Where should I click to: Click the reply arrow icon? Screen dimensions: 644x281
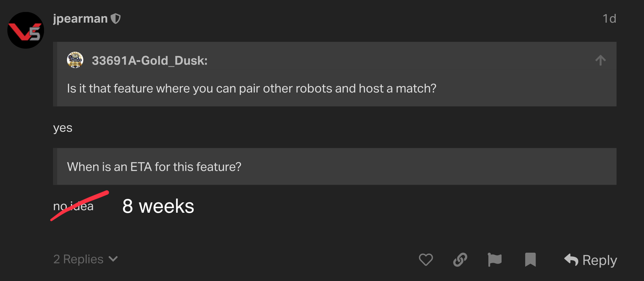[x=571, y=260]
